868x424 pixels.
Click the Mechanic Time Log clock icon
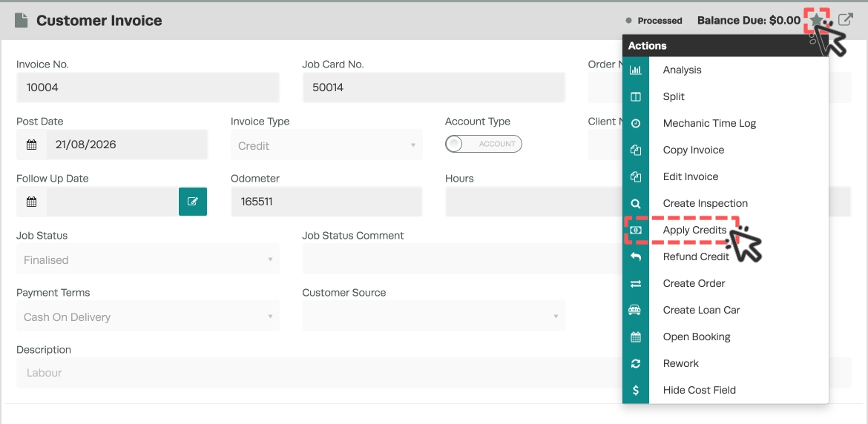636,123
